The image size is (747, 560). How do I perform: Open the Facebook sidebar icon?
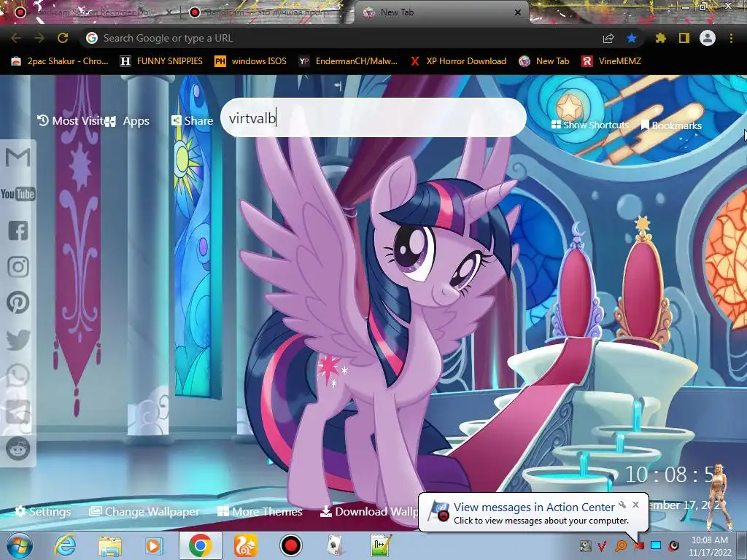click(18, 230)
